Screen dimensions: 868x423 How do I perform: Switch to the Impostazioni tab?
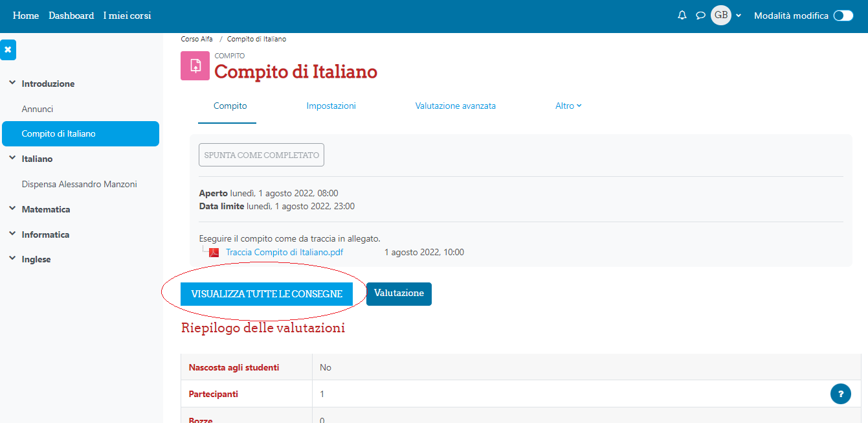(331, 106)
